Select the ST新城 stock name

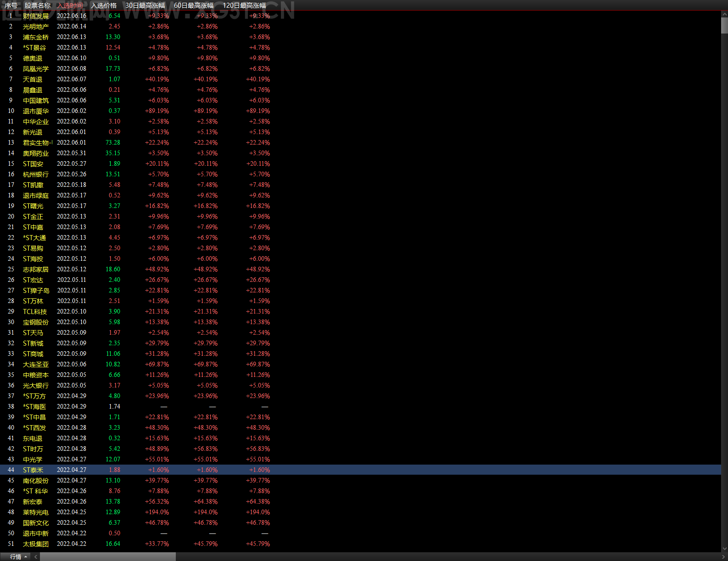pyautogui.click(x=33, y=343)
